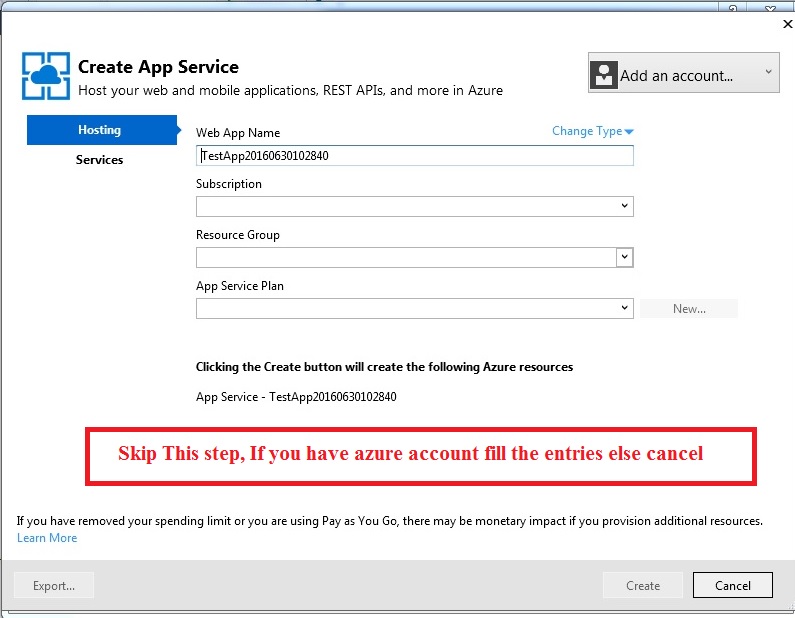Click the account avatar icon
This screenshot has width=795, height=618.
pos(604,75)
